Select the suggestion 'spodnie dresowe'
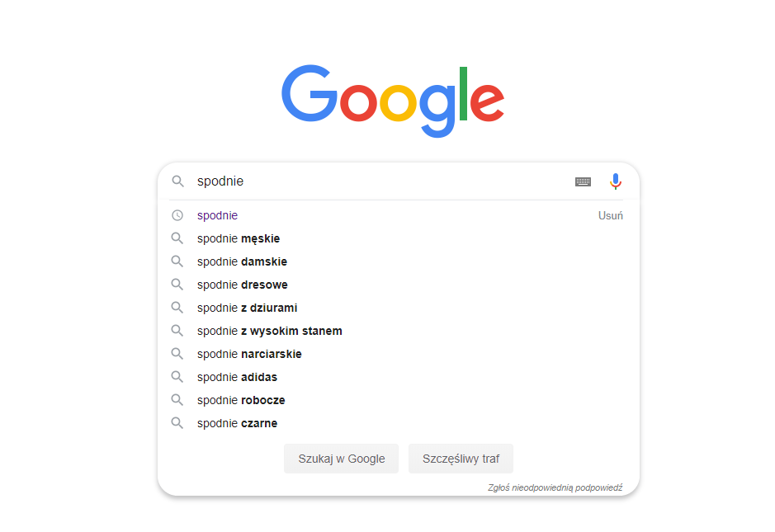Viewport: 775px width, 532px height. 242,285
